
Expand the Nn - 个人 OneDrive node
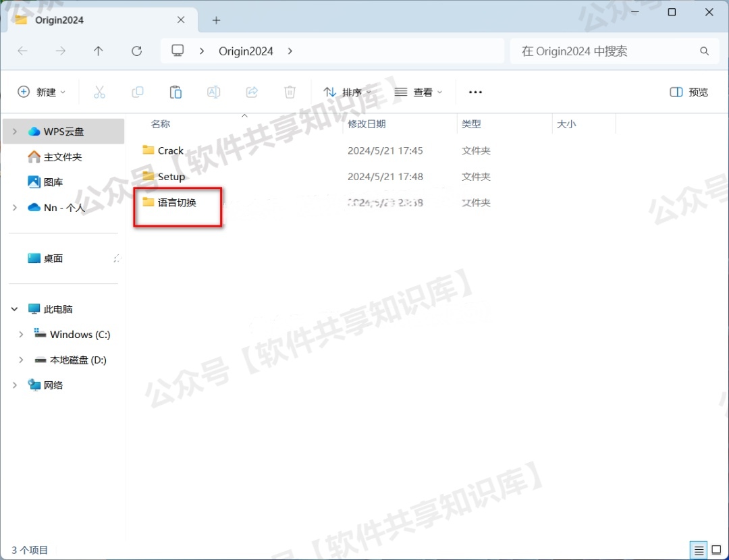[14, 207]
